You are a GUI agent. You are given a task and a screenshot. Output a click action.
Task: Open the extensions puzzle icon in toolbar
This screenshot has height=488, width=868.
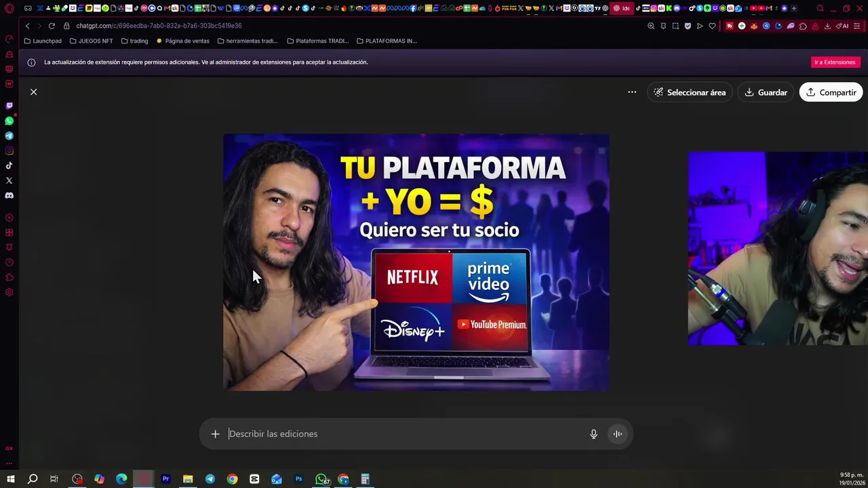tap(803, 26)
